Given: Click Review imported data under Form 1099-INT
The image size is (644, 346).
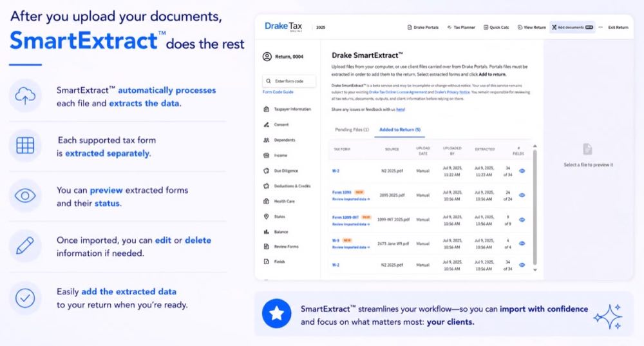Looking at the screenshot, I should coord(351,224).
